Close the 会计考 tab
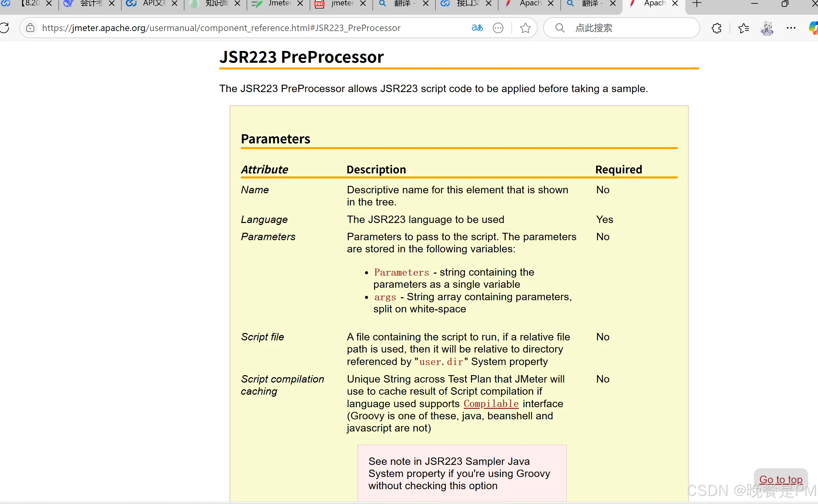This screenshot has height=504, width=818. pos(112,3)
